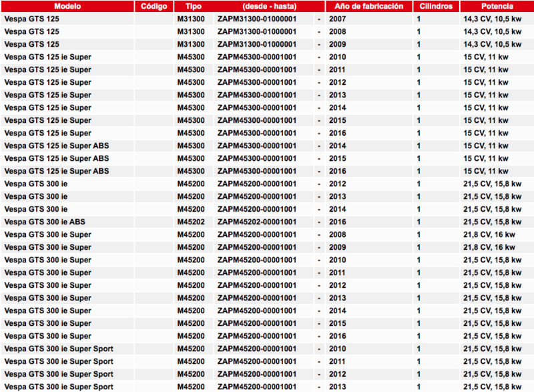Click 15 CV, 11 kw in the GTS 125 ie Super 2014 row
This screenshot has height=392, width=534.
point(486,108)
